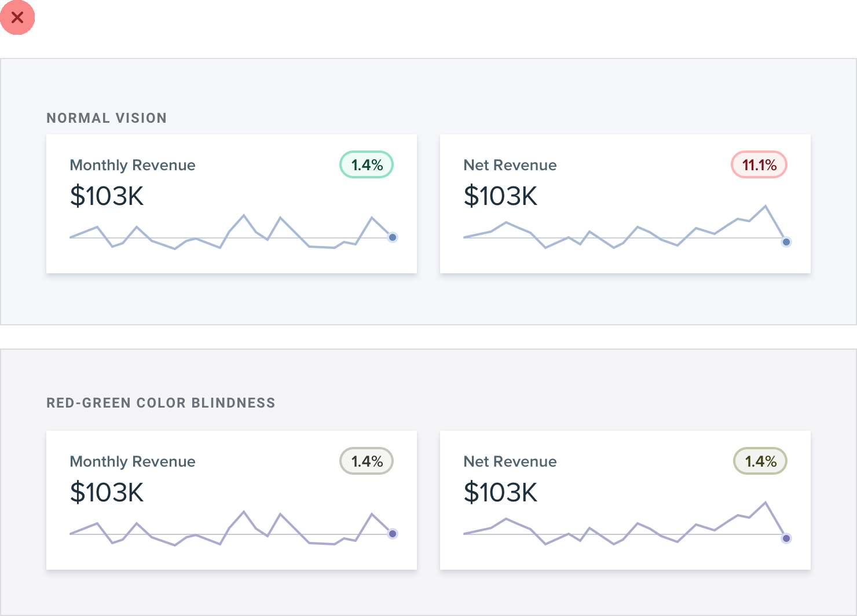The image size is (857, 616).
Task: Click end dot of color-blind Net Revenue sparkline
Action: (786, 538)
